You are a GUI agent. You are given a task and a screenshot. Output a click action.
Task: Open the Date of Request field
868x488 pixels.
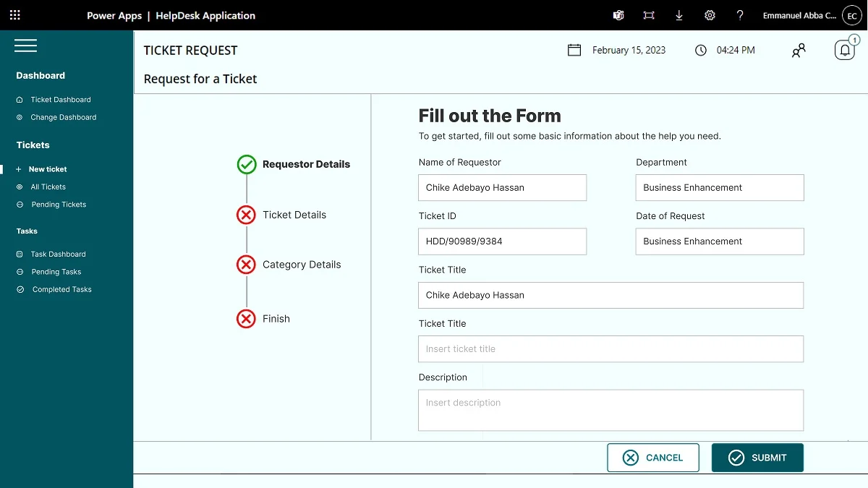(719, 241)
